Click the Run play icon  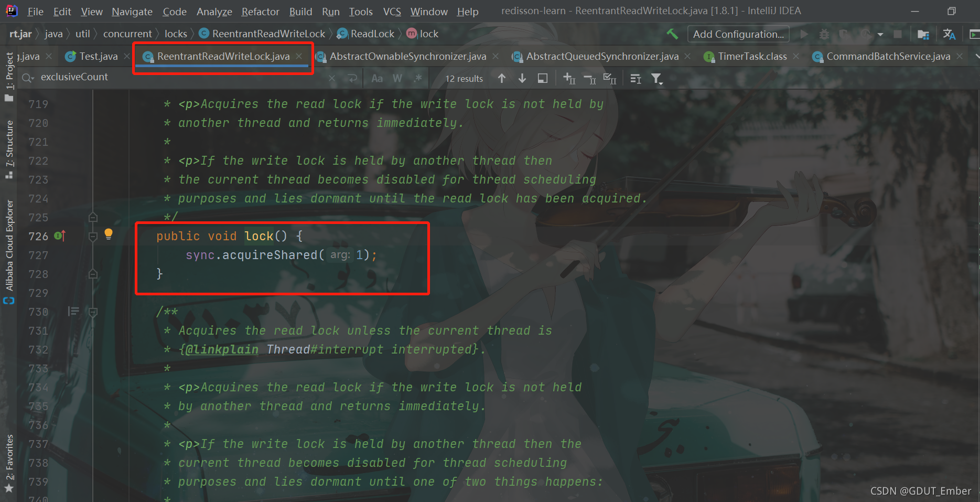tap(804, 34)
